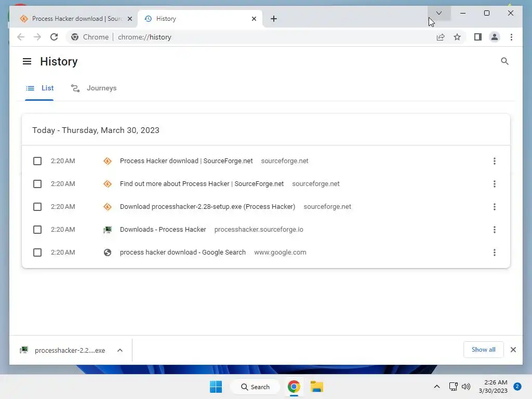Bookmark this tab with the star icon
This screenshot has height=399, width=532.
coord(457,37)
